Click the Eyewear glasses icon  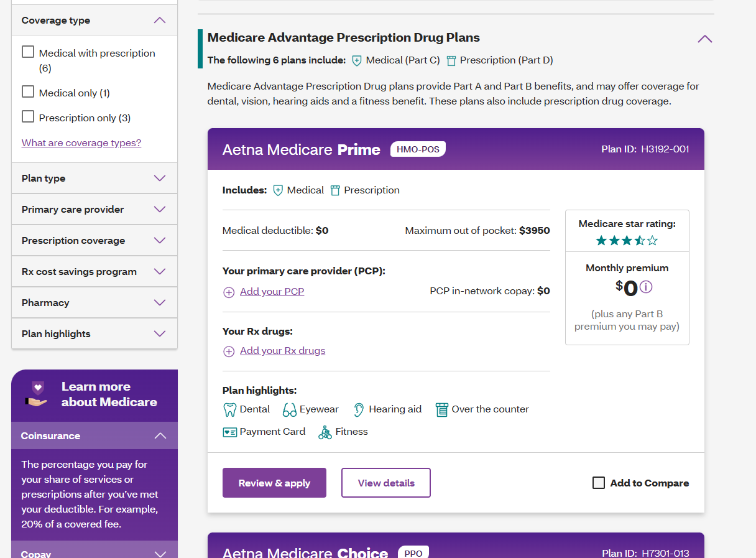290,409
